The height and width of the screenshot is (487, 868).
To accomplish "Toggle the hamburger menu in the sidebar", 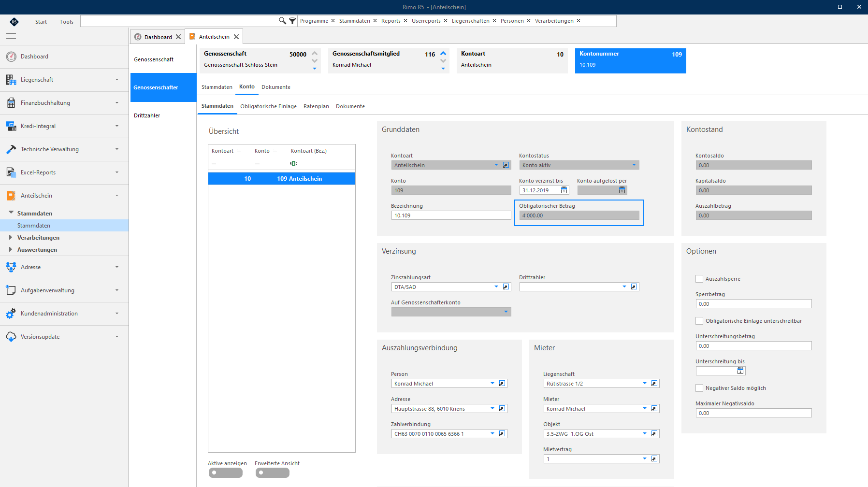I will 11,36.
